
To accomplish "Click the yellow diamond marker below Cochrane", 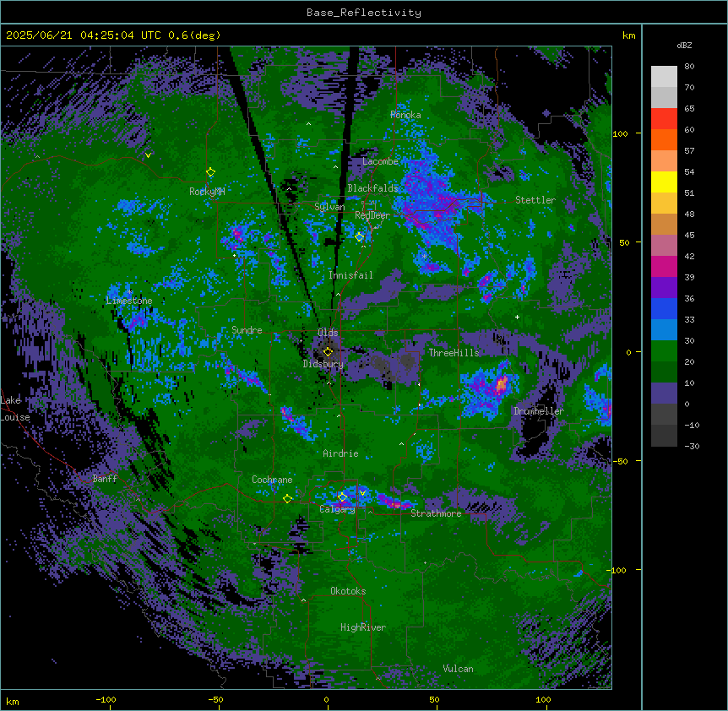I will tap(287, 498).
